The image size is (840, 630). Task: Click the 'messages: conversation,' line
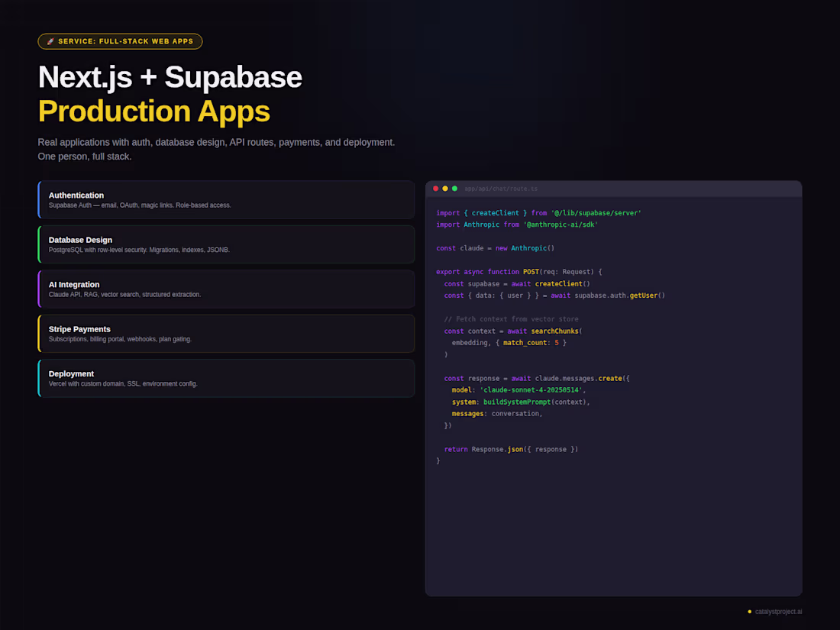[497, 414]
